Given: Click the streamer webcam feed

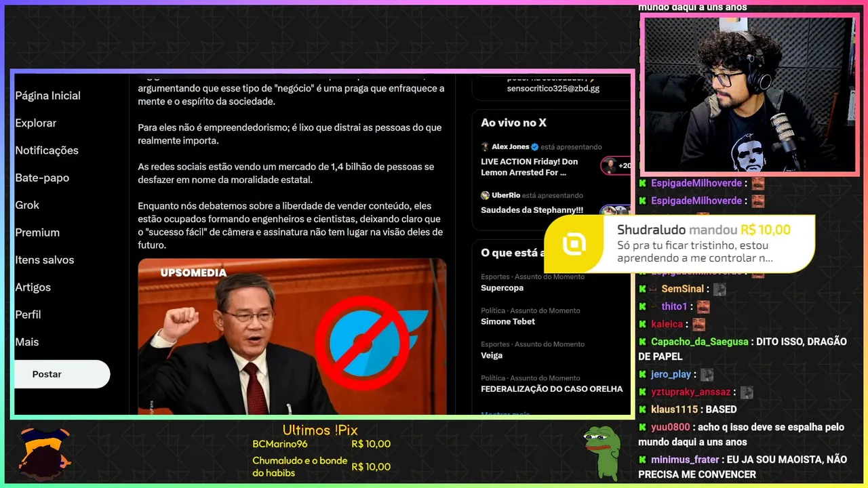Looking at the screenshot, I should click(x=749, y=94).
